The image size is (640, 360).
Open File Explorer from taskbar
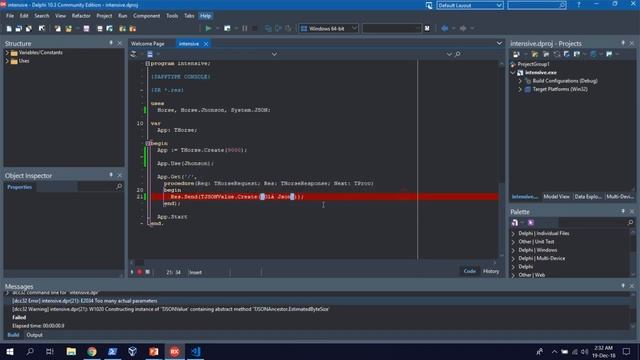coord(71,351)
